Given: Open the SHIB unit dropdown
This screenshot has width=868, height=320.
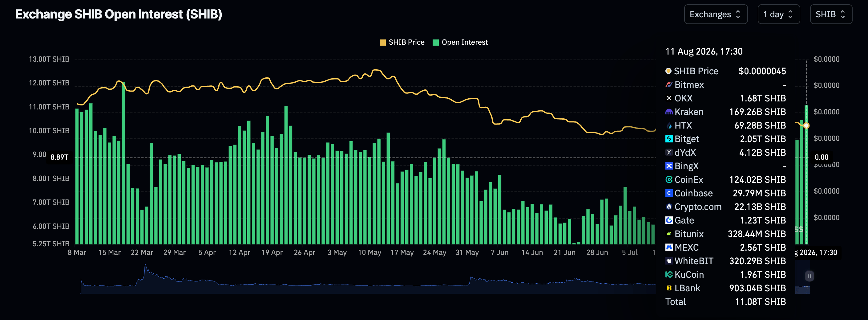Looking at the screenshot, I should click(x=831, y=14).
